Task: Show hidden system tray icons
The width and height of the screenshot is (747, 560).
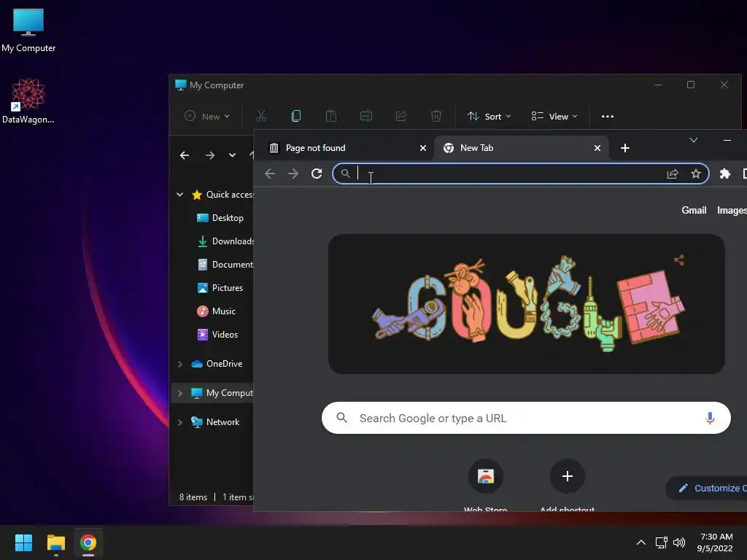Action: [641, 542]
